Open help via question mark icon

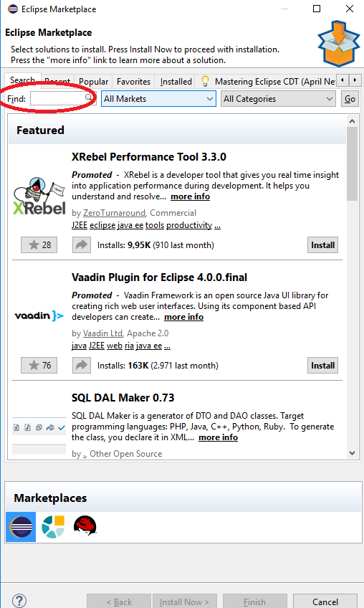pyautogui.click(x=19, y=601)
